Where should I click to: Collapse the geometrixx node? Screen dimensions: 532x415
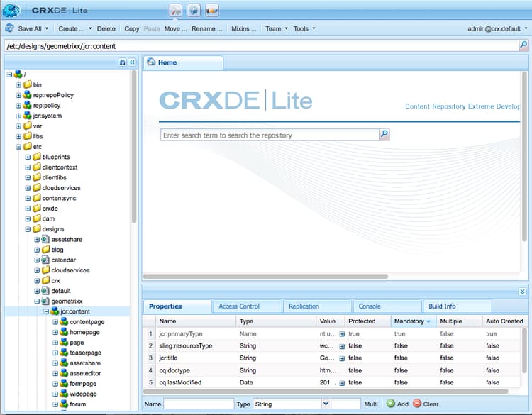click(37, 301)
